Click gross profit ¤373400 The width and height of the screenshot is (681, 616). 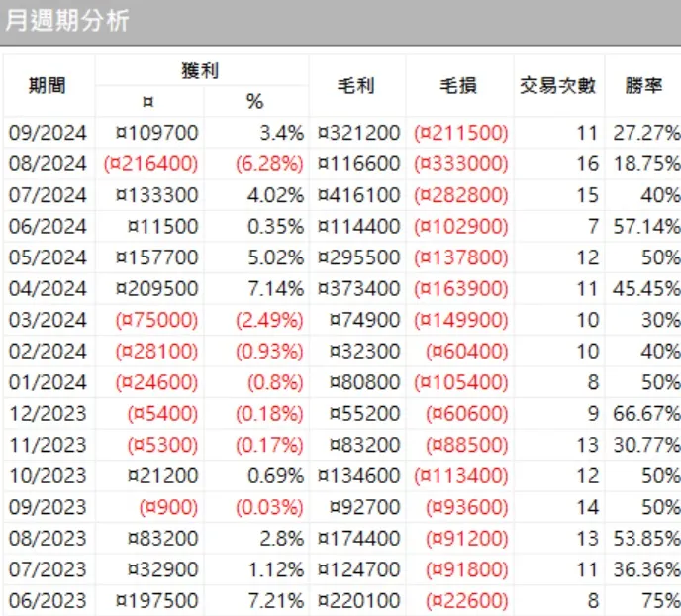click(358, 289)
